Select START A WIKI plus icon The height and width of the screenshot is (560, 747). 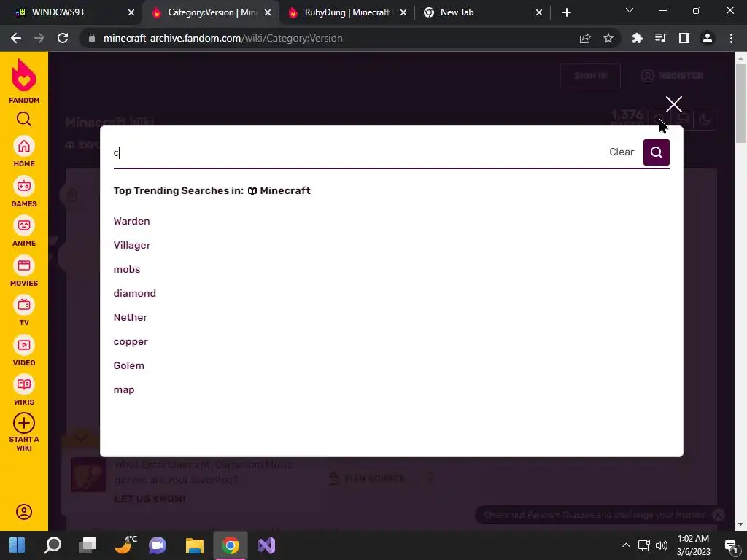(24, 424)
